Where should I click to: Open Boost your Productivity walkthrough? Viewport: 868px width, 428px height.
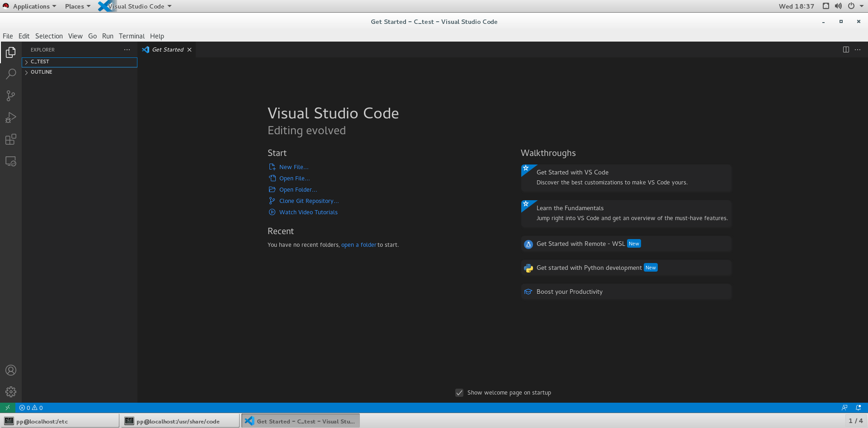click(626, 292)
